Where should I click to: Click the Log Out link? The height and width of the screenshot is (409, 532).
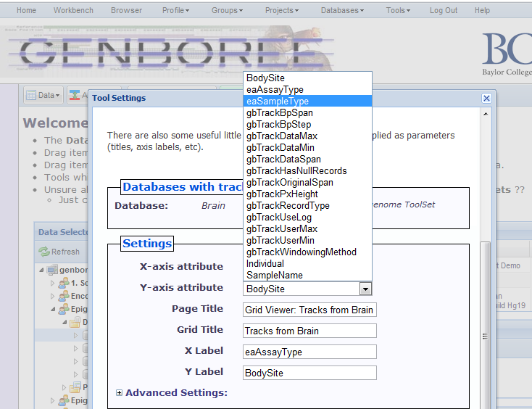(x=444, y=11)
